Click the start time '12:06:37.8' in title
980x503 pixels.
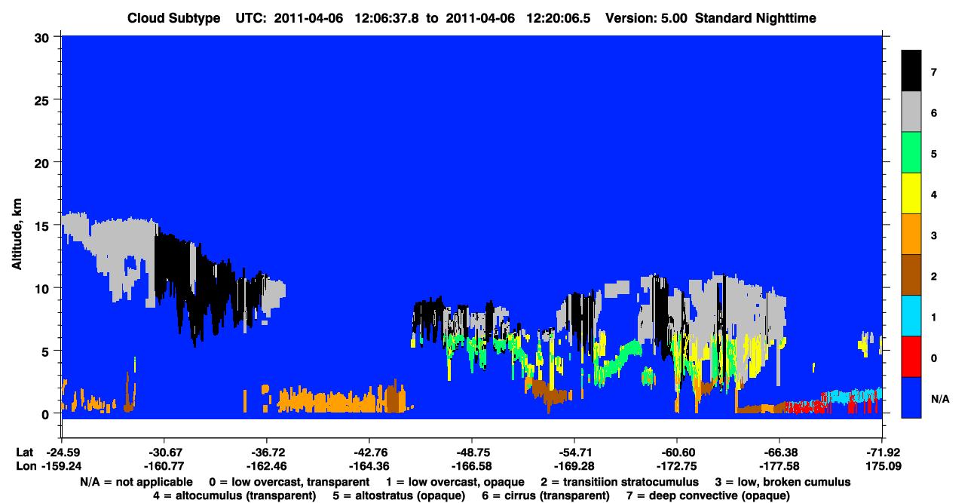[x=387, y=18]
